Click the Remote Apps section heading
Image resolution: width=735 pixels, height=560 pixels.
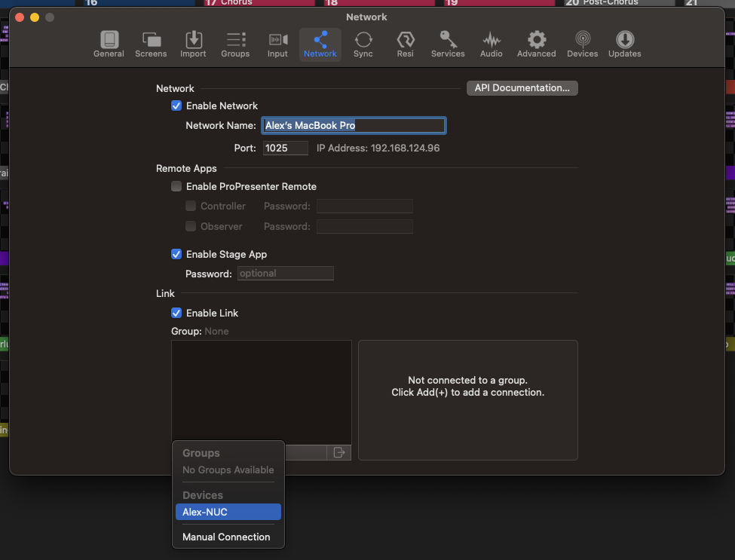[186, 168]
